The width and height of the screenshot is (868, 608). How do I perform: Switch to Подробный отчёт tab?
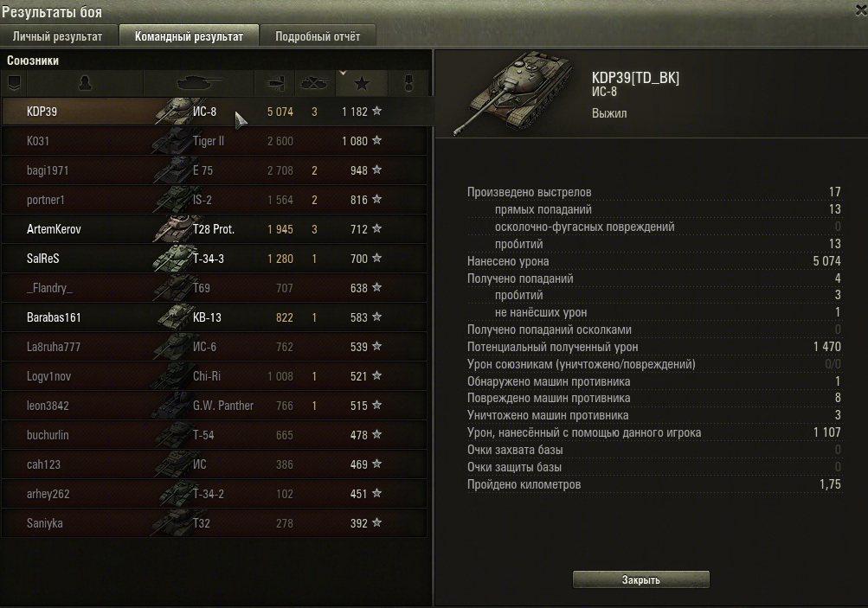pyautogui.click(x=318, y=36)
